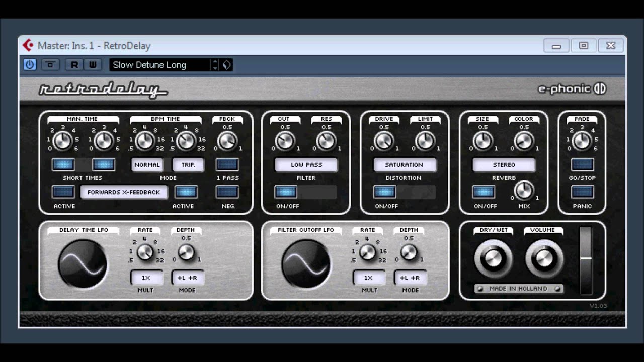644x362 pixels.
Task: Toggle the FILTER on/off switch
Action: pyautogui.click(x=286, y=192)
